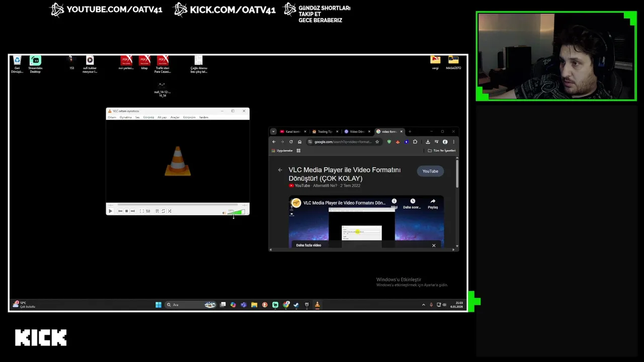644x362 pixels.
Task: Open Tüm Yer İşaretleri folder
Action: [x=442, y=150]
